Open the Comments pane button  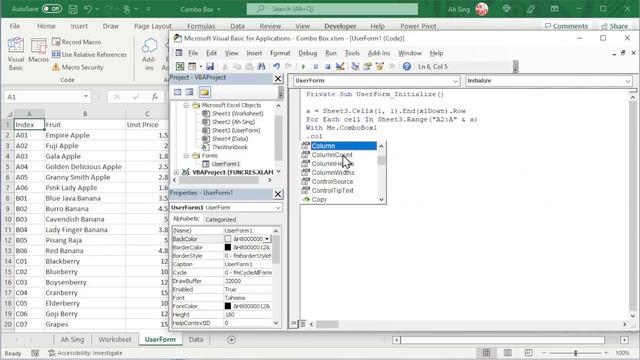(567, 26)
